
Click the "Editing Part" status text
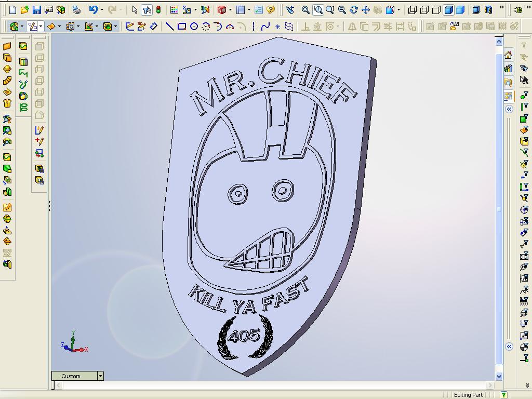(468, 395)
